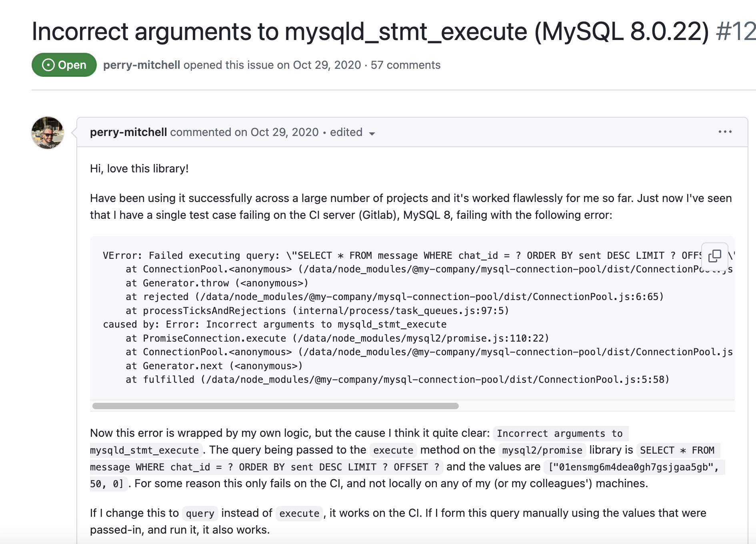Click the 'caused by: Error' line in the stack trace
Screen dimensions: 756x544
[274, 324]
